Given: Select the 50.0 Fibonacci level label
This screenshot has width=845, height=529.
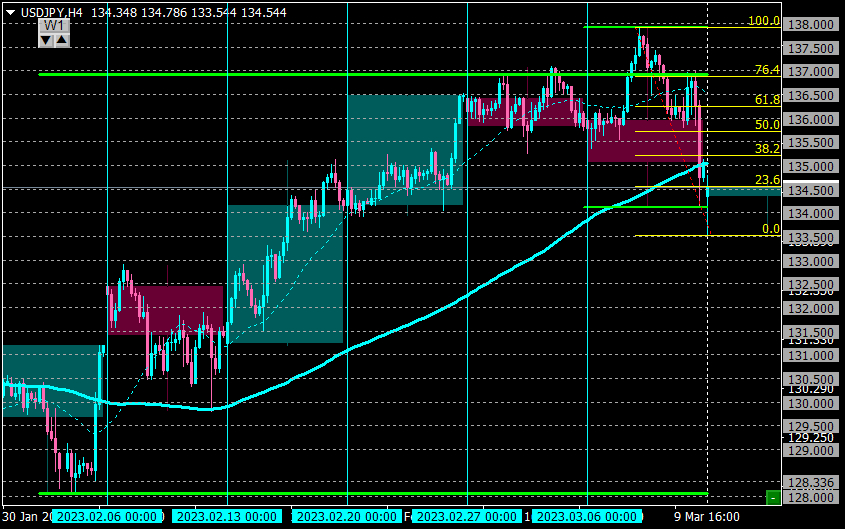Looking at the screenshot, I should pyautogui.click(x=767, y=125).
